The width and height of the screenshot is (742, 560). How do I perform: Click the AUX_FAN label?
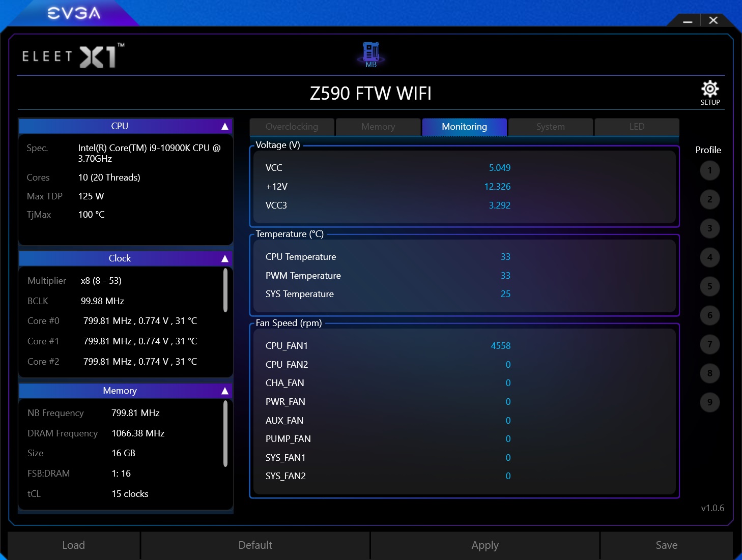click(284, 421)
